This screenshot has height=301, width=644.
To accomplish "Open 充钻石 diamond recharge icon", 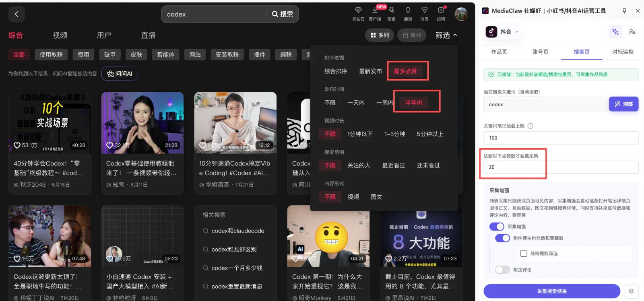I will click(358, 10).
